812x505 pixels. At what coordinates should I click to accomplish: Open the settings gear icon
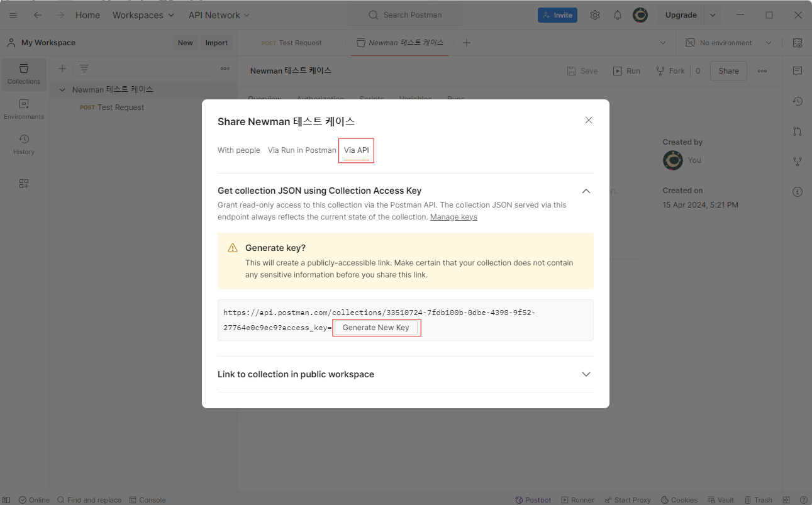click(x=595, y=15)
